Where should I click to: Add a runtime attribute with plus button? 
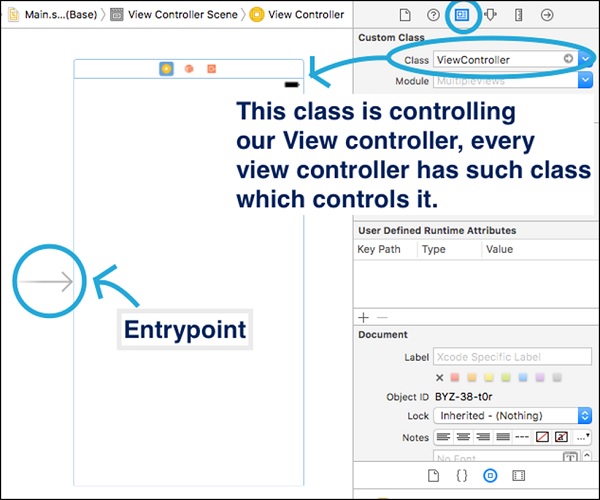click(x=364, y=317)
